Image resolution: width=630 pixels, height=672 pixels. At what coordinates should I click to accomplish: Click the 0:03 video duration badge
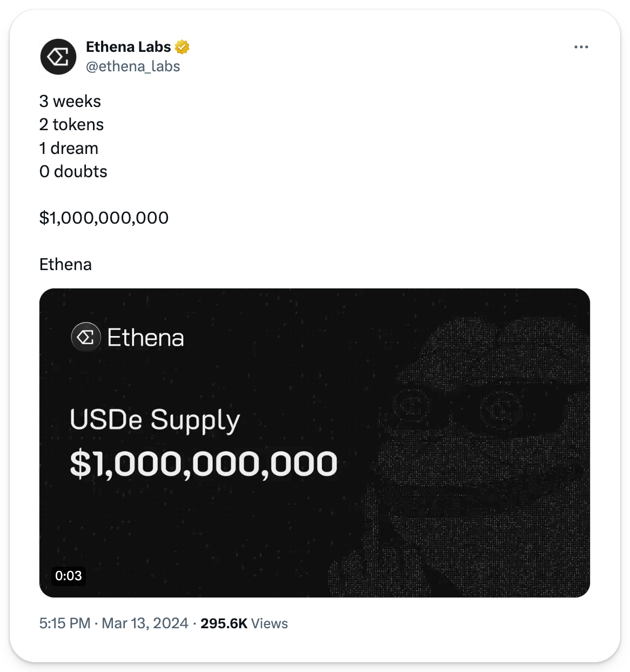point(69,576)
